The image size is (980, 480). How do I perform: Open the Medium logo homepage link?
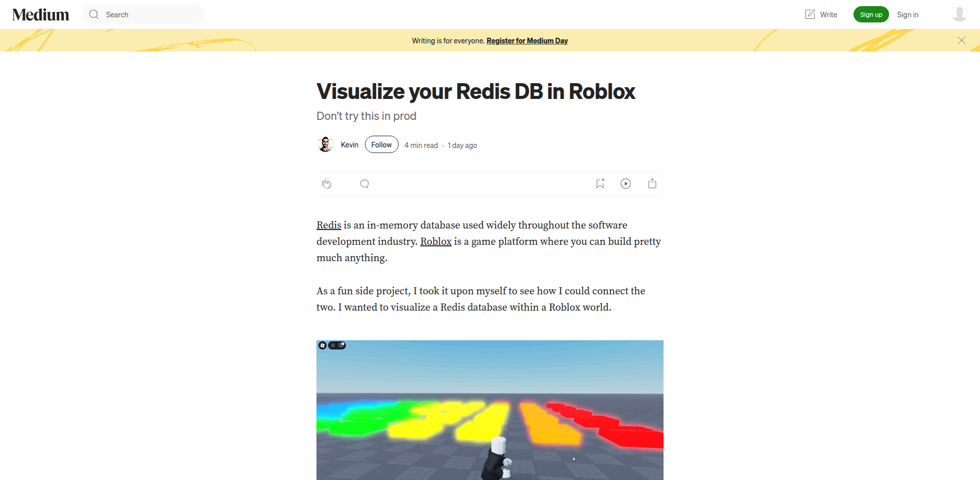(41, 15)
